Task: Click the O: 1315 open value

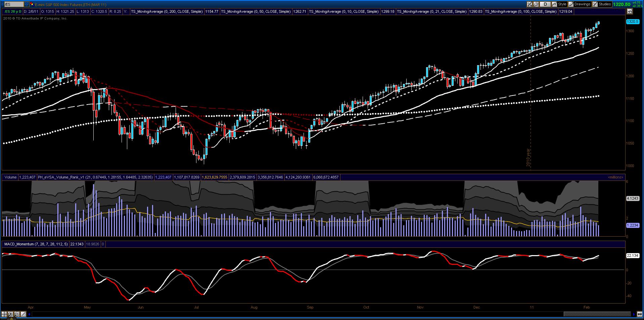Action: point(47,11)
